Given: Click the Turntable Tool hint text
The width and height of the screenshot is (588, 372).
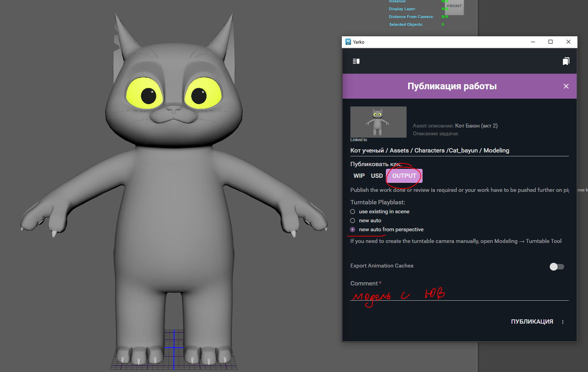Looking at the screenshot, I should [x=456, y=241].
